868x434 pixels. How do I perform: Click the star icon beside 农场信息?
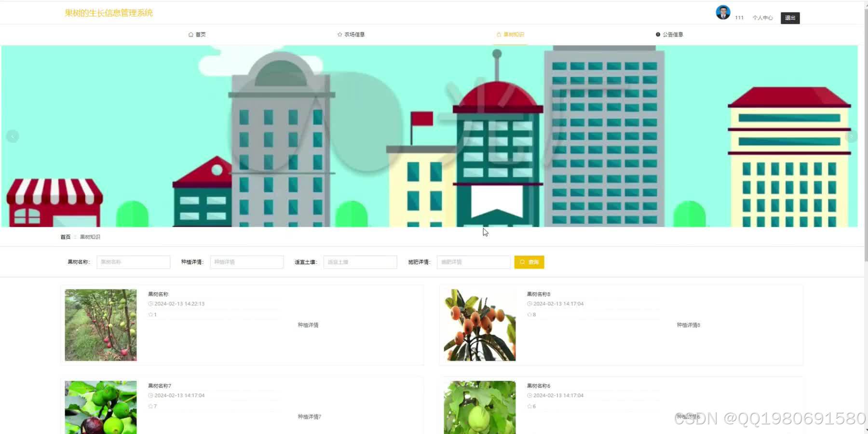(x=339, y=34)
